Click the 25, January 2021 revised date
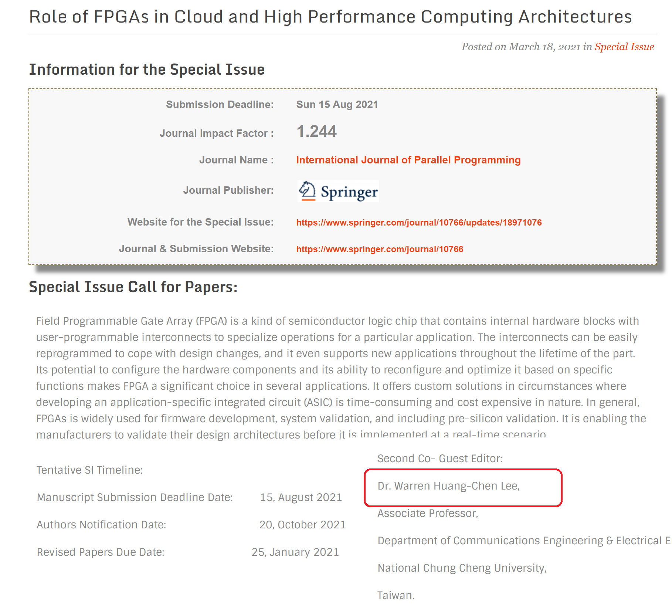 295,552
